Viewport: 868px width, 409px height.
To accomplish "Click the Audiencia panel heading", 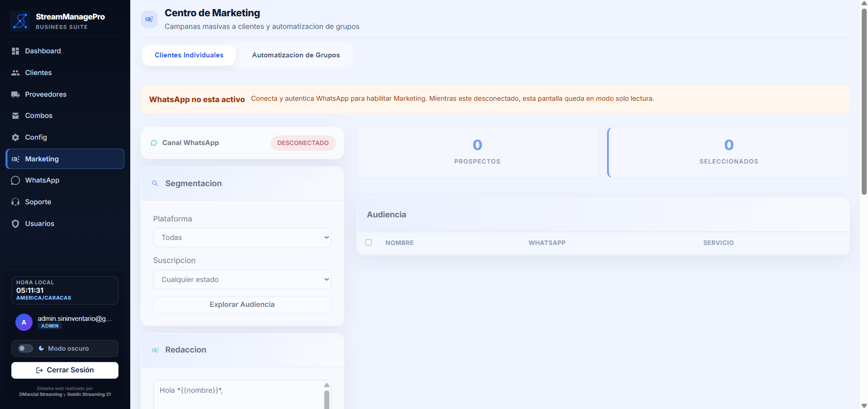I will (386, 215).
